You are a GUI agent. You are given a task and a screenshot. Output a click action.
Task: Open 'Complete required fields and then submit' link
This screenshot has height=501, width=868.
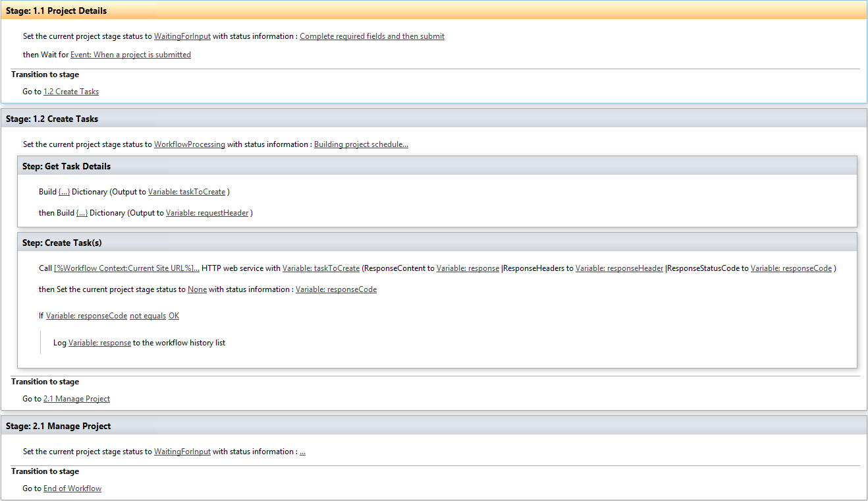pyautogui.click(x=372, y=36)
